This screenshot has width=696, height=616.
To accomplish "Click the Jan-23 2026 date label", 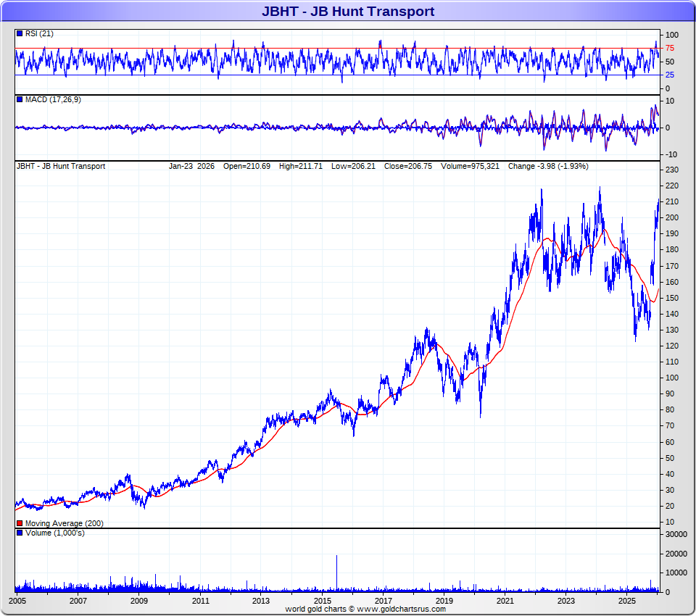I will (192, 166).
